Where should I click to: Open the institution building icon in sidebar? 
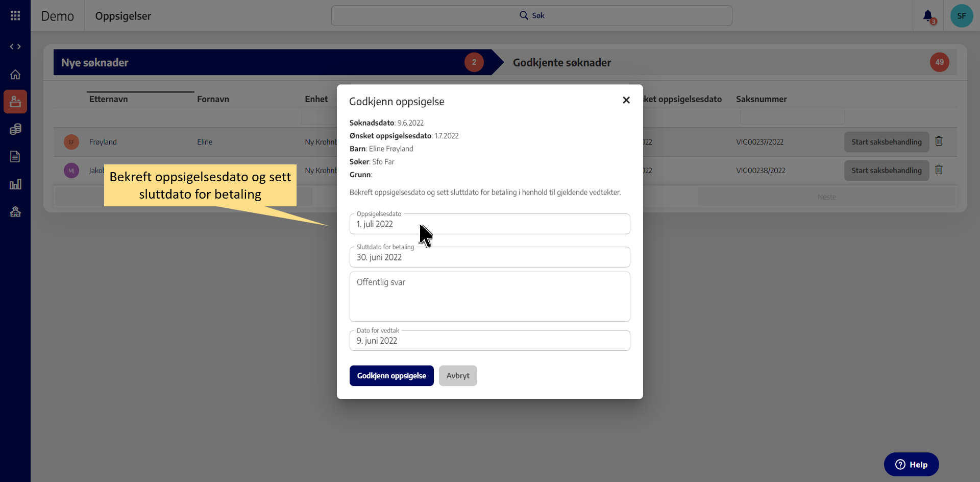pos(15,212)
